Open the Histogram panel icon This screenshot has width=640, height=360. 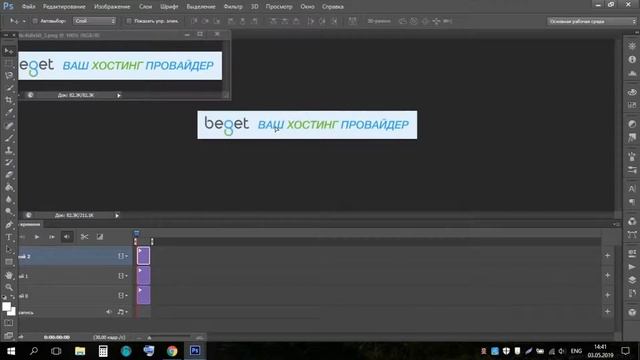point(632,73)
